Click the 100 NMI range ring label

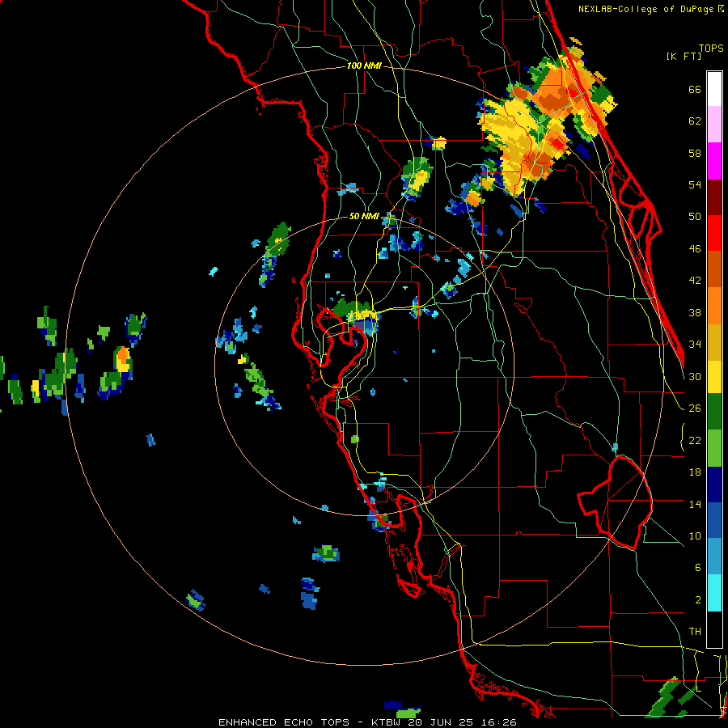[364, 66]
